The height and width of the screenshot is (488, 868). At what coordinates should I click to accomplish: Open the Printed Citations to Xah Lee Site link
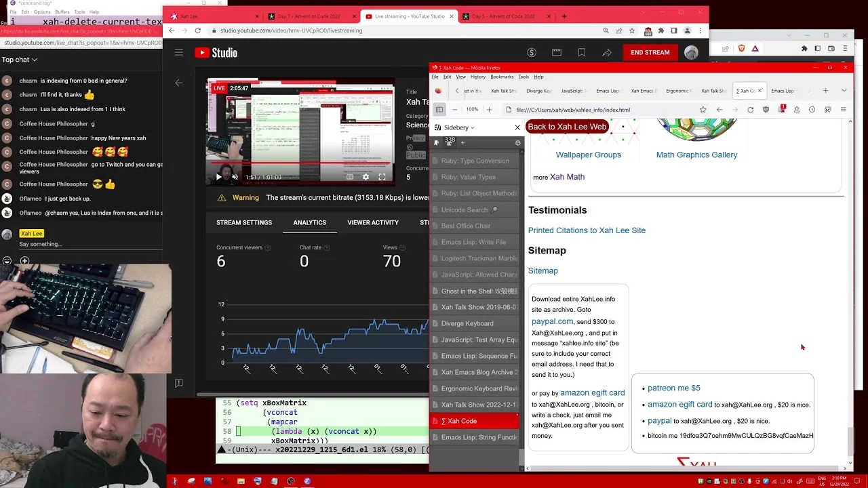coord(587,230)
